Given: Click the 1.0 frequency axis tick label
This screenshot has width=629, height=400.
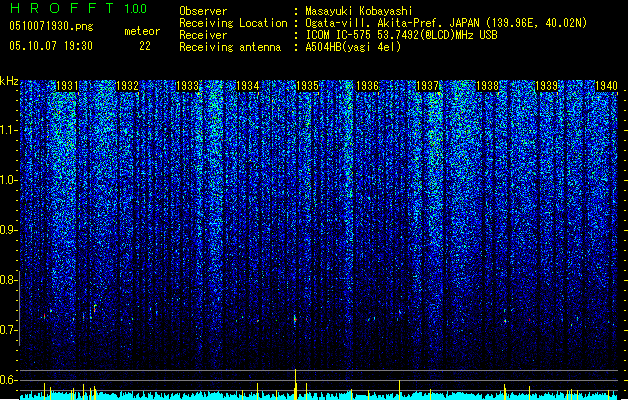Looking at the screenshot, I should 9,180.
